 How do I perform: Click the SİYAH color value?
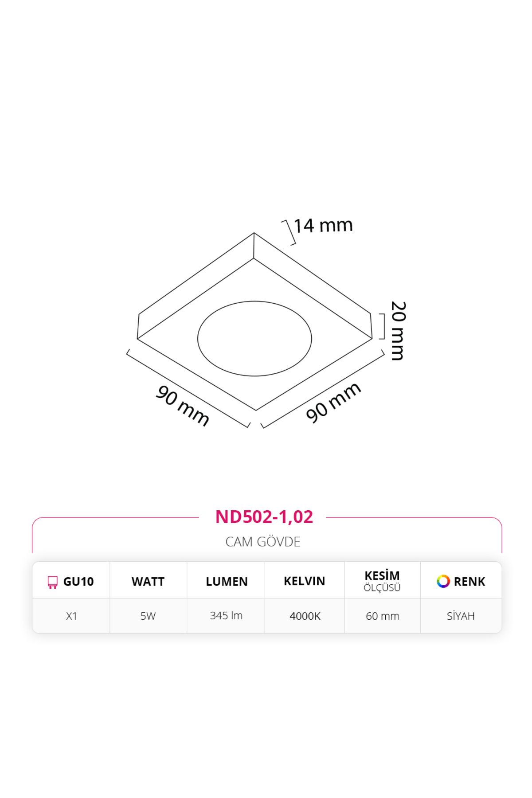[461, 616]
